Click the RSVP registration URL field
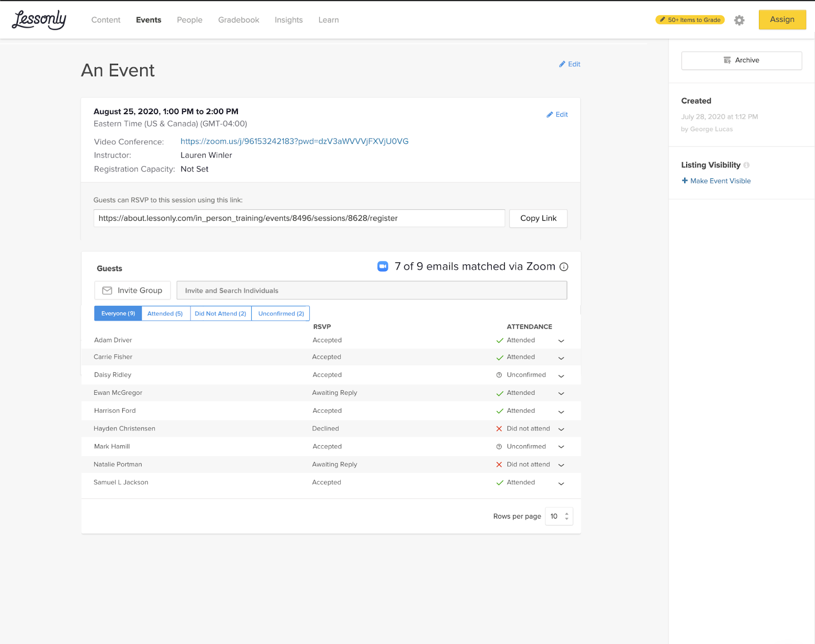The width and height of the screenshot is (815, 644). point(300,218)
